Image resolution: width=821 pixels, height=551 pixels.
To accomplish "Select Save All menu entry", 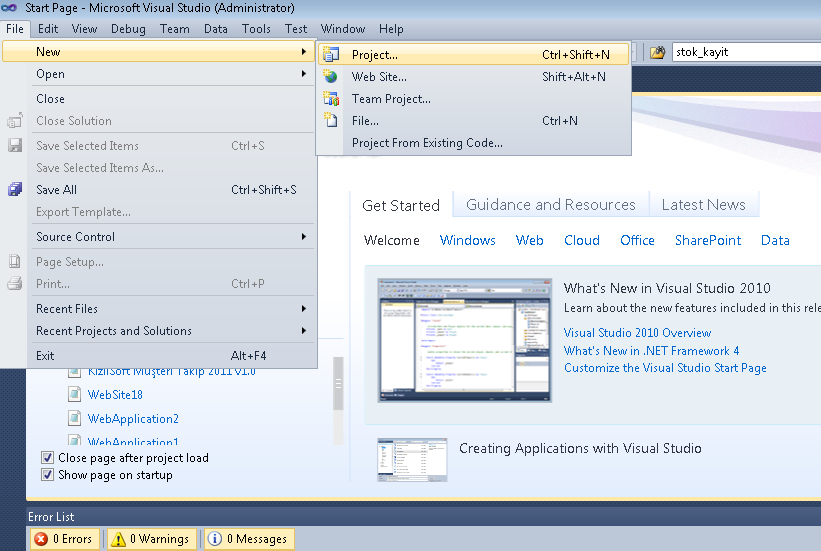I will [x=159, y=190].
